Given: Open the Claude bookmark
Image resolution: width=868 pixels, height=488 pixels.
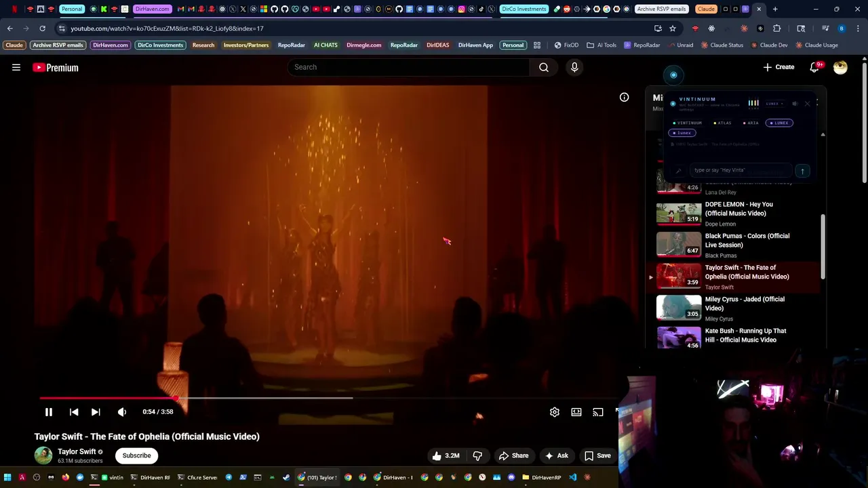Looking at the screenshot, I should (14, 45).
